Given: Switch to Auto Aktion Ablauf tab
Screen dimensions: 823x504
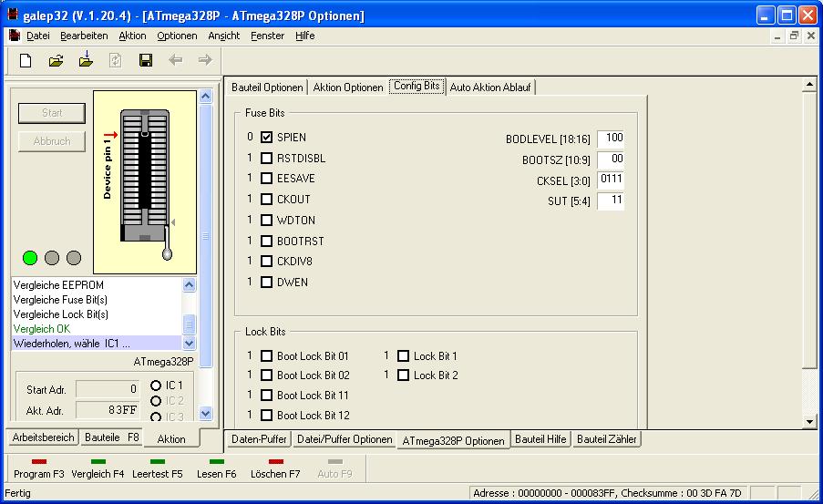Looking at the screenshot, I should 490,87.
